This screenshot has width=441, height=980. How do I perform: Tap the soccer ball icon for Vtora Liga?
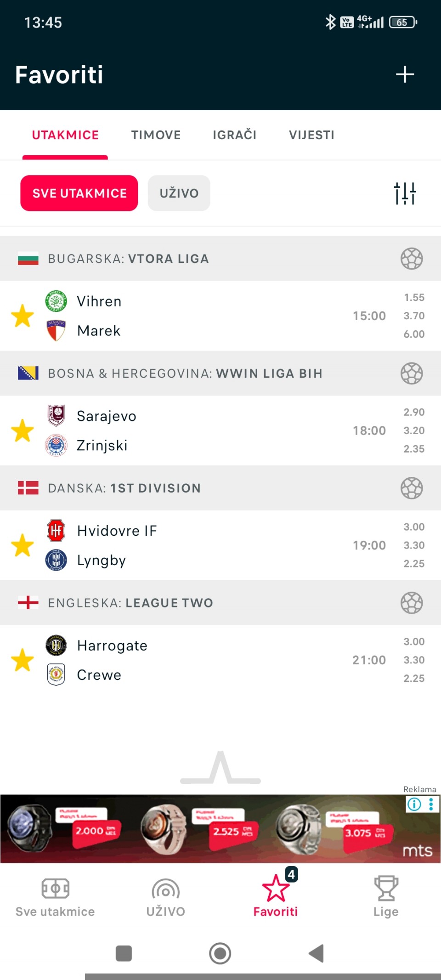(411, 259)
